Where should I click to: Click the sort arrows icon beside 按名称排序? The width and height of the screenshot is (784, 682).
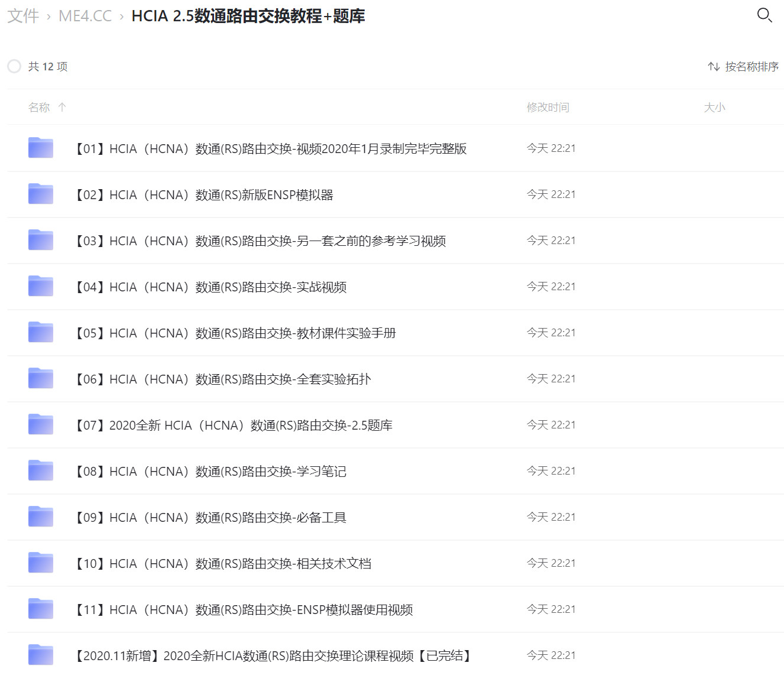(714, 67)
